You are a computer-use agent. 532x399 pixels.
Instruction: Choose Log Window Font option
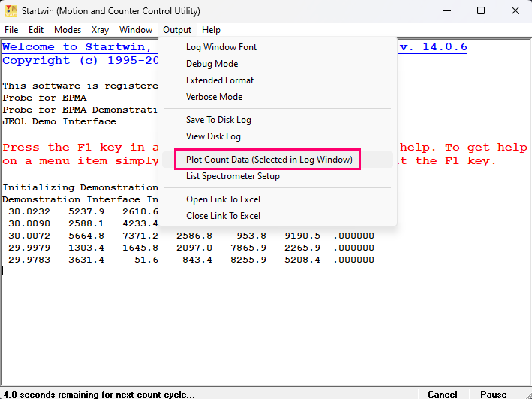click(x=221, y=47)
